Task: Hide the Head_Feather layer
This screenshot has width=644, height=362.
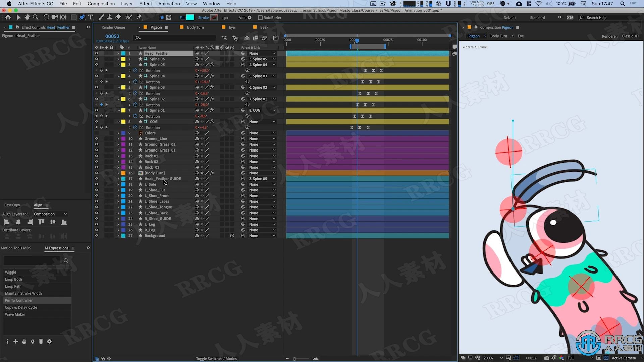Action: [x=96, y=53]
